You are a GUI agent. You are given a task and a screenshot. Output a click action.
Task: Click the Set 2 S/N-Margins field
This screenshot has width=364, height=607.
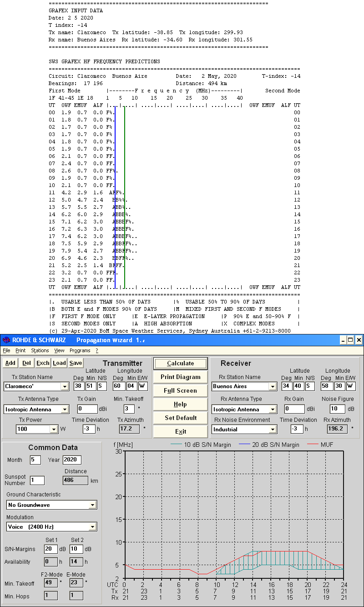(76, 549)
